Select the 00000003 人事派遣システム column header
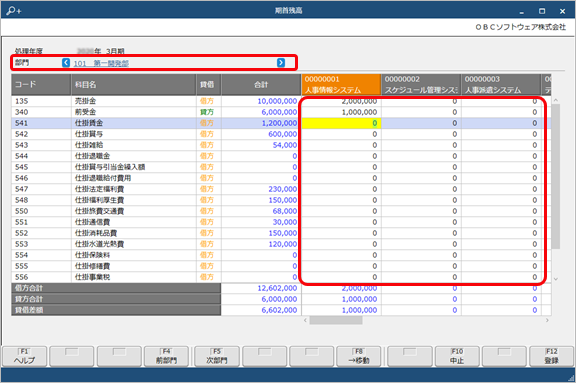 tap(501, 84)
